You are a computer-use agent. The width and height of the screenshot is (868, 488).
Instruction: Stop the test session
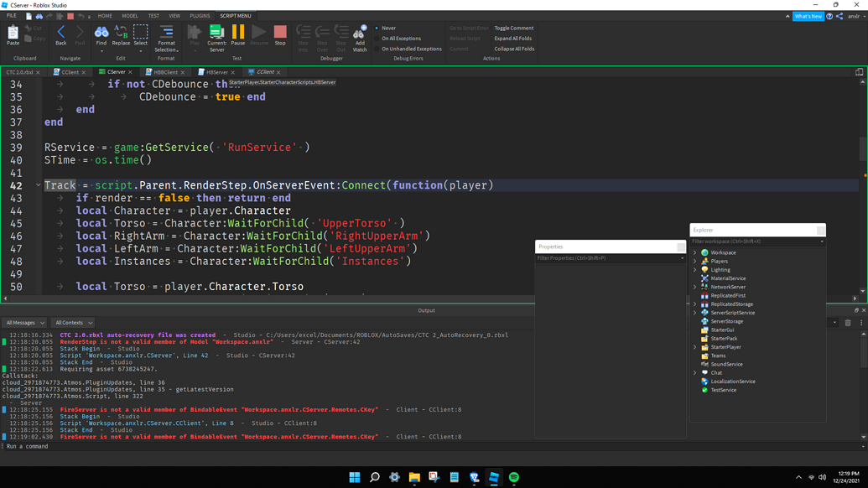[280, 35]
